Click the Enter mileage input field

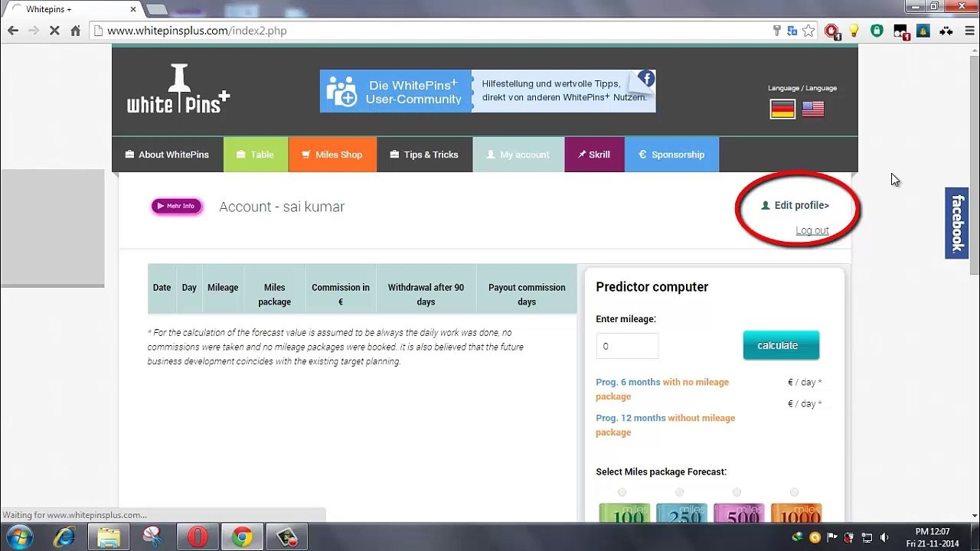pos(626,346)
